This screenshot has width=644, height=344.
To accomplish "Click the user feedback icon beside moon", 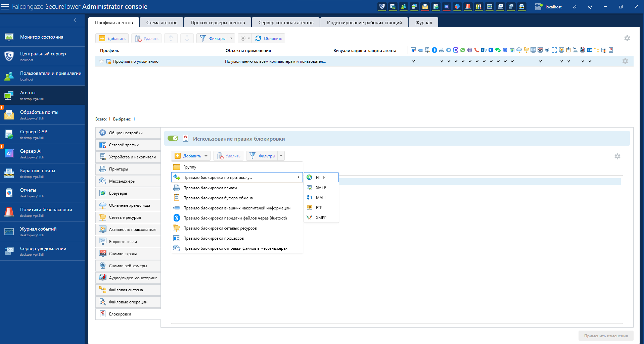I will pos(590,7).
